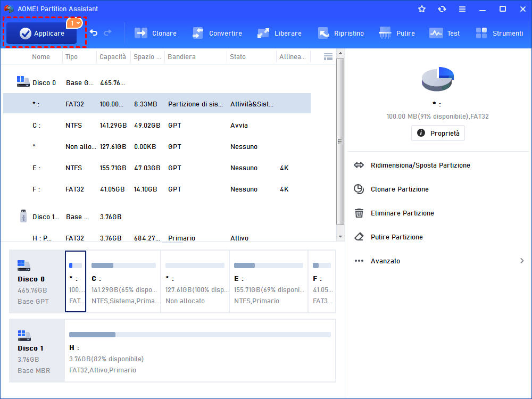Open the Clonare tool
Screen dimensions: 532x399
155,33
